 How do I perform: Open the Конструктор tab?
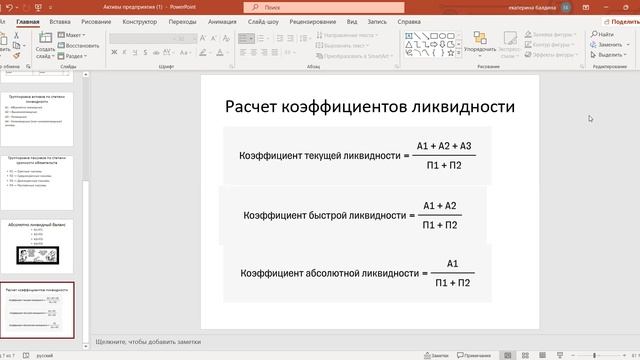click(140, 22)
